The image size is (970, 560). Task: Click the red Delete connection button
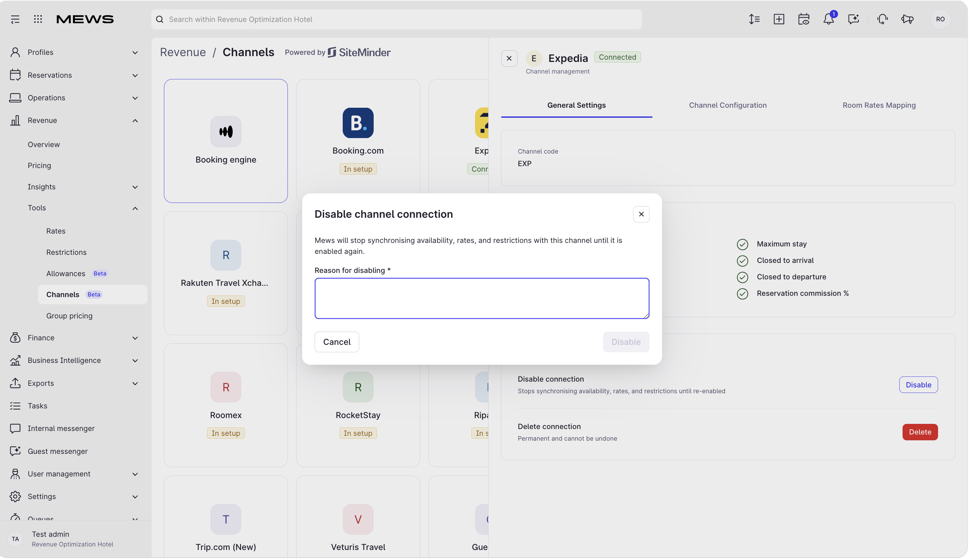[x=920, y=432]
